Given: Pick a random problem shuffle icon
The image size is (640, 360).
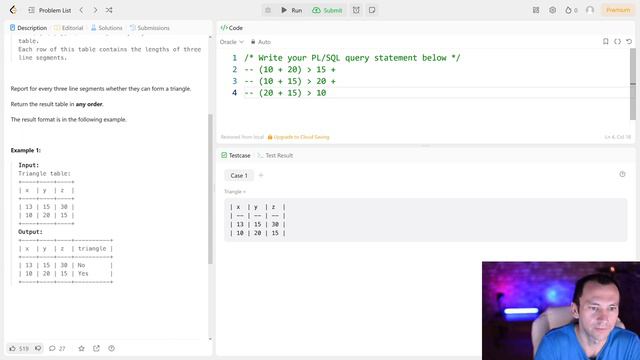Looking at the screenshot, I should pos(109,10).
